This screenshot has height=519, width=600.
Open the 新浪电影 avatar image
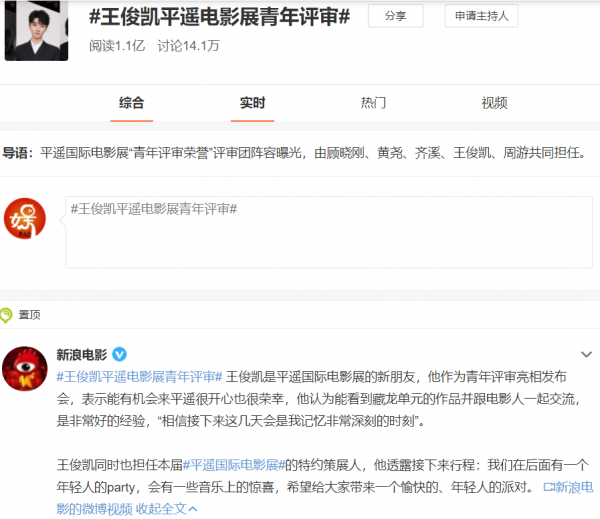pyautogui.click(x=25, y=369)
